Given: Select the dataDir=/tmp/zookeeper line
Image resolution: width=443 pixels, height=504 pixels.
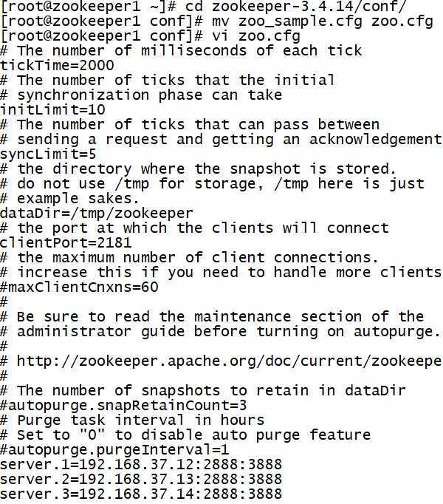Looking at the screenshot, I should [x=97, y=214].
